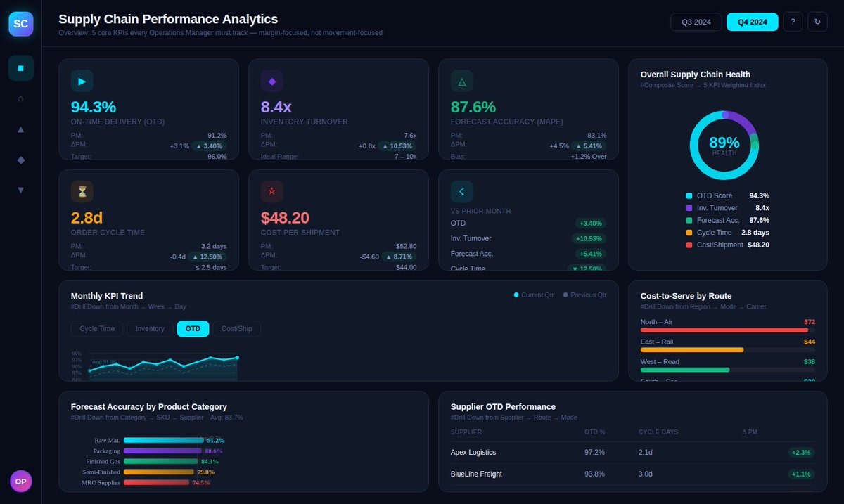
Task: Switch to the Q4 2024 tab
Action: 751,22
